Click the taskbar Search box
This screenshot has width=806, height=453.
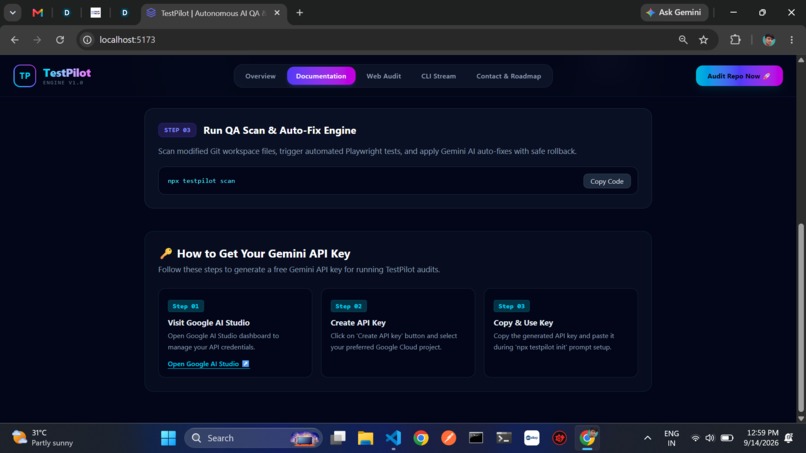pos(253,438)
